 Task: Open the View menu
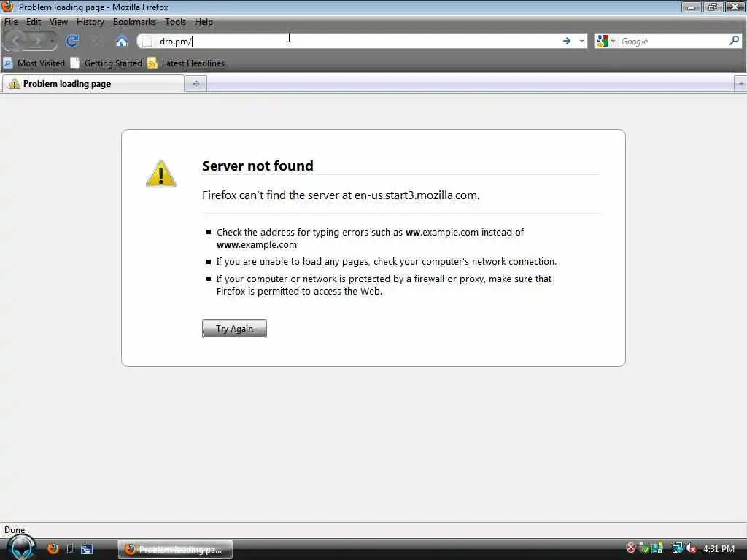point(58,22)
